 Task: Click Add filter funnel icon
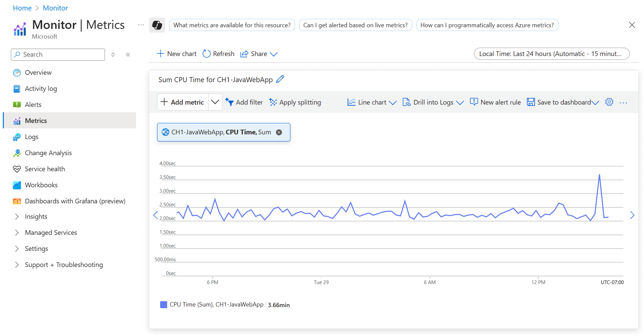pos(229,102)
